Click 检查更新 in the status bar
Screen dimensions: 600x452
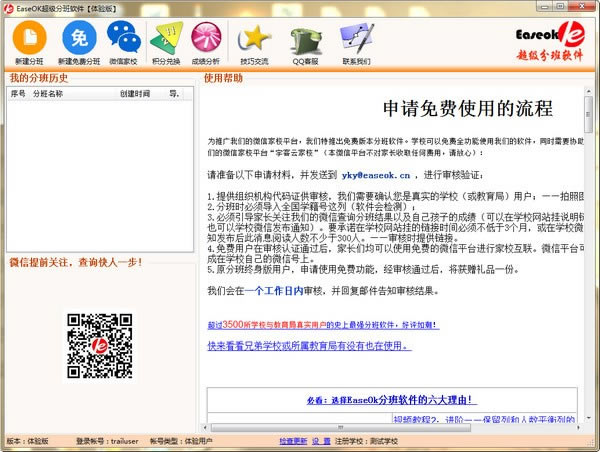(x=292, y=441)
